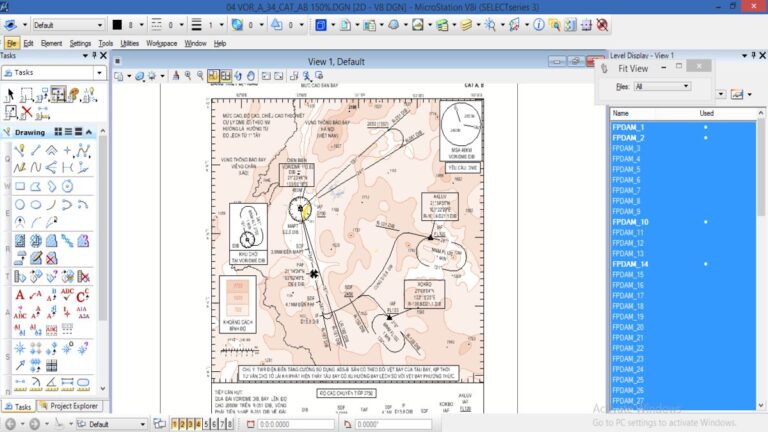Pick the Place Fence tool
Viewport: 768px width, 432px height.
(x=26, y=95)
